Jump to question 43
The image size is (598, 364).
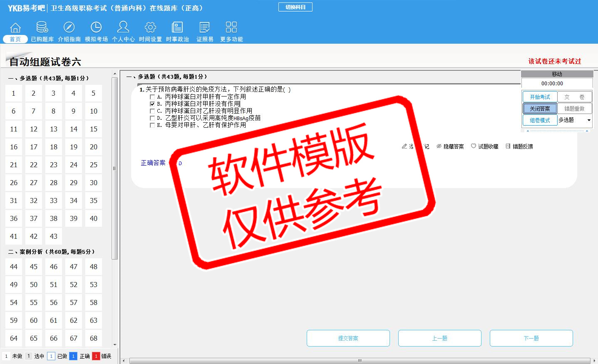coord(54,236)
